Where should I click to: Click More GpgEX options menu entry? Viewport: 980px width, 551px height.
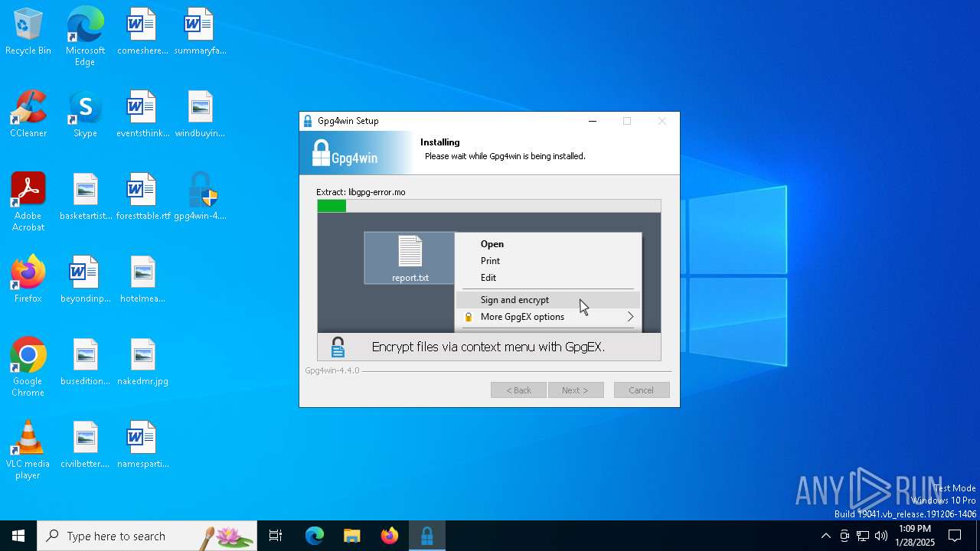coord(548,317)
